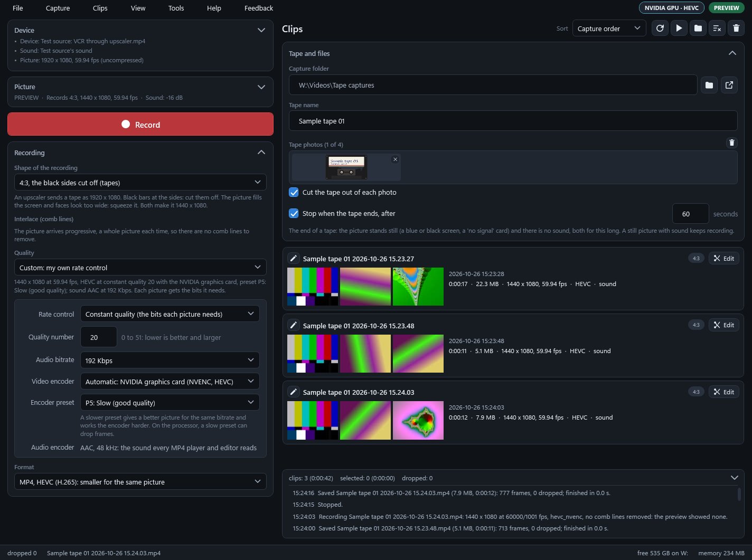Open the Capture menu
752x560 pixels.
point(58,8)
